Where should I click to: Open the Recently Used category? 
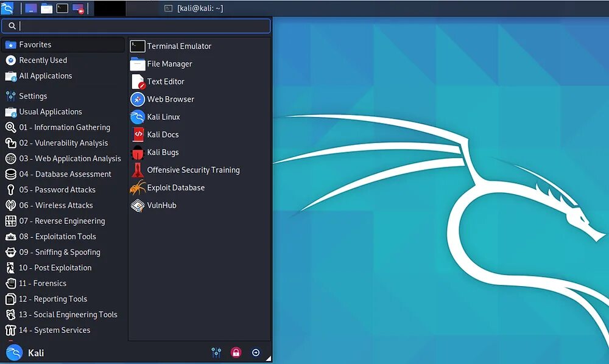coord(63,60)
